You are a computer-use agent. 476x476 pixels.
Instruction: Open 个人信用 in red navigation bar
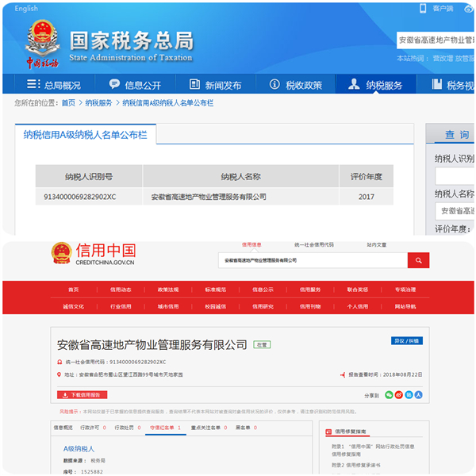[358, 306]
